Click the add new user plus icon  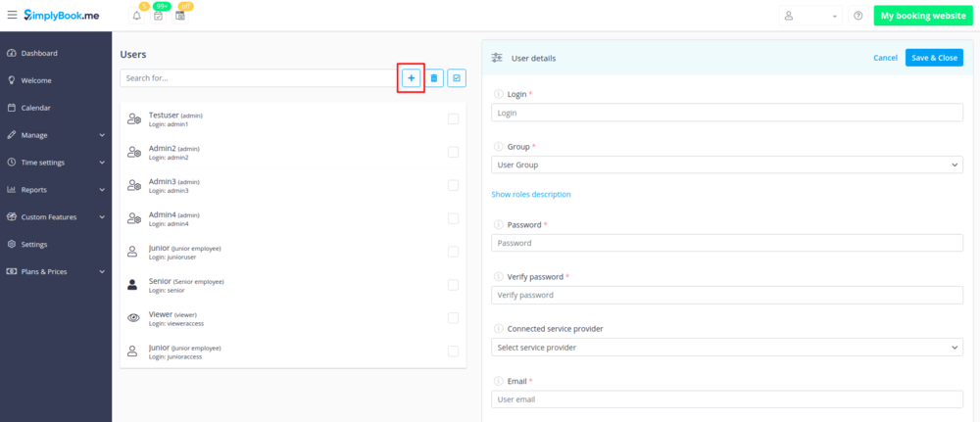tap(411, 78)
